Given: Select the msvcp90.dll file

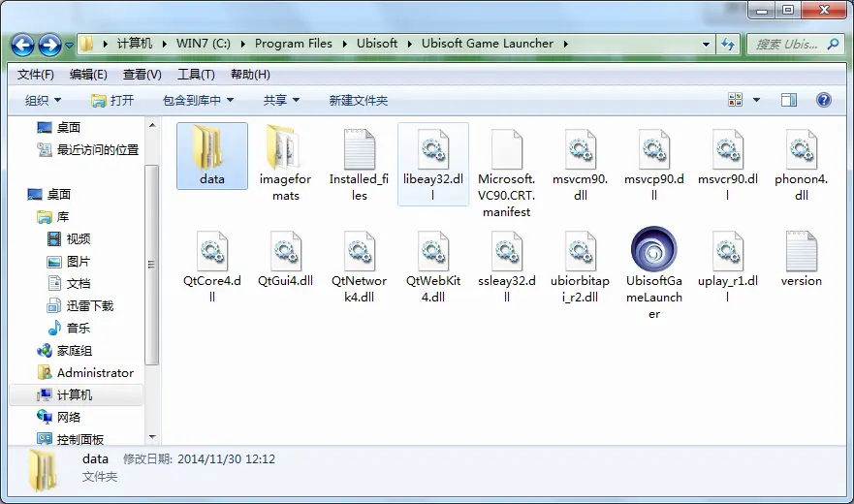Looking at the screenshot, I should click(x=654, y=163).
